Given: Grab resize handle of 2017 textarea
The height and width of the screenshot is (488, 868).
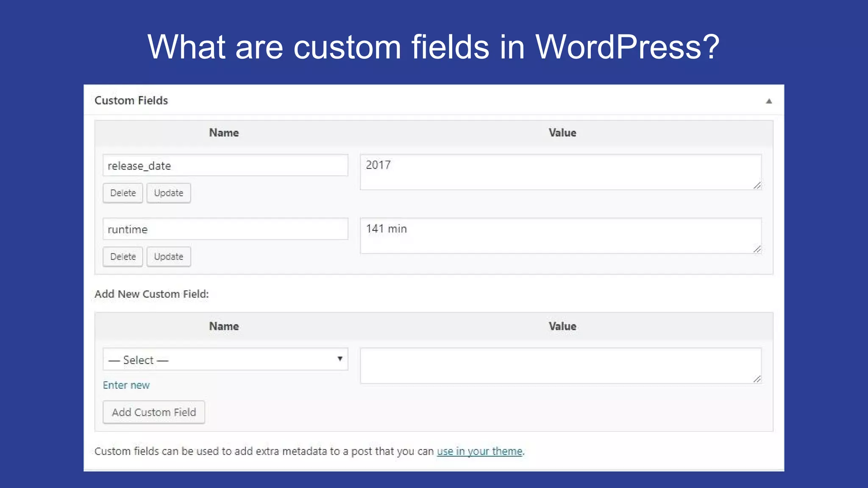Looking at the screenshot, I should [757, 186].
